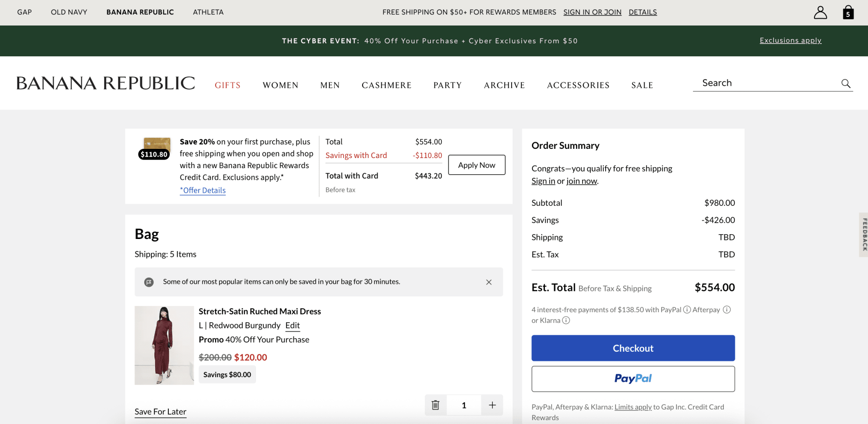
Task: Click the dress quantity value 1
Action: tap(464, 405)
